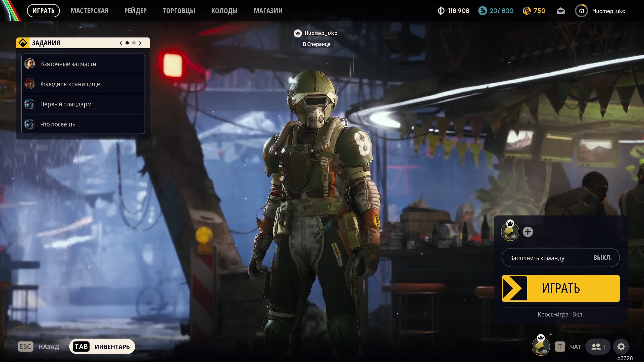Select first page dot in Задания
This screenshot has width=644, height=362.
click(127, 43)
